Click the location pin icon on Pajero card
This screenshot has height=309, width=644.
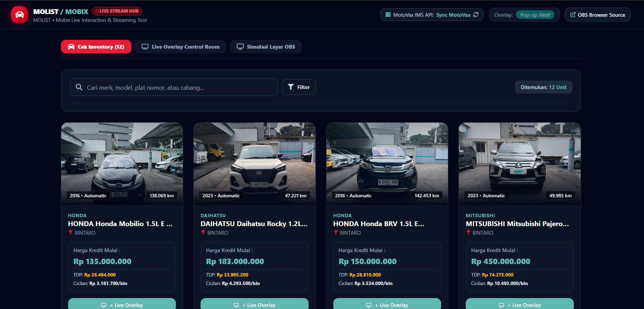[x=468, y=233]
